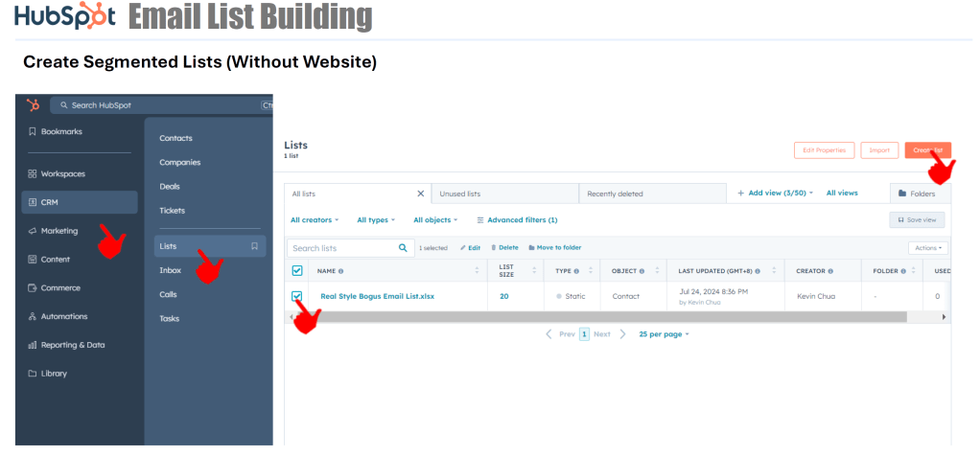980x456 pixels.
Task: Click the list size value 20
Action: tap(503, 296)
